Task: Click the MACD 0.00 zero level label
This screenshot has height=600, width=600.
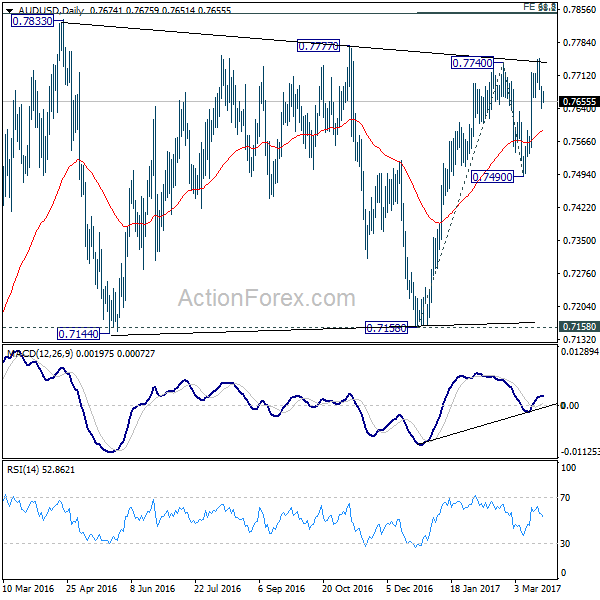Action: click(x=569, y=405)
